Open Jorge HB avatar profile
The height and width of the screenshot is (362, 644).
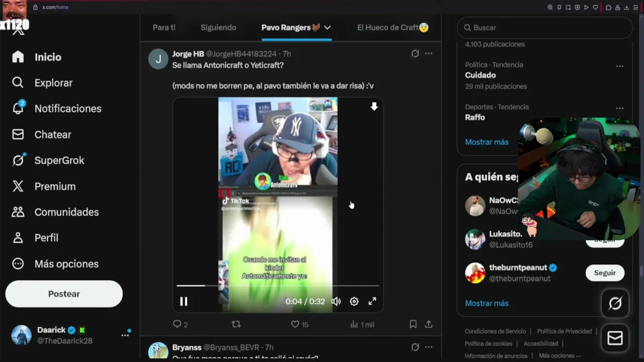pos(158,59)
